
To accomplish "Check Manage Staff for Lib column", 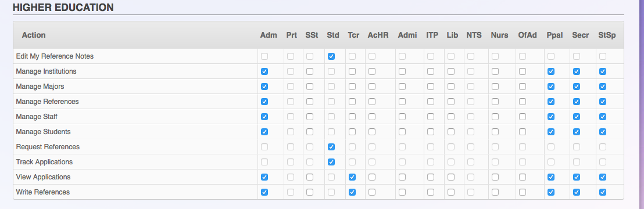I will point(451,117).
